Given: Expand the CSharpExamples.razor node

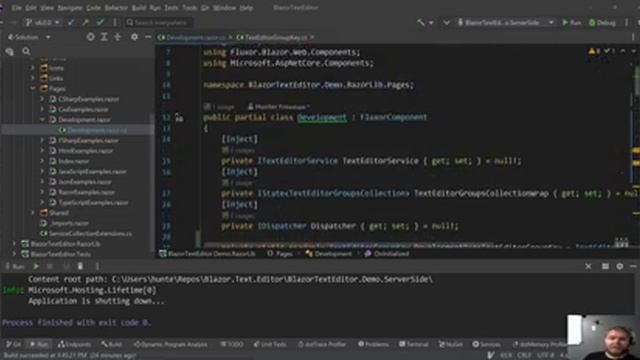Looking at the screenshot, I should click(42, 99).
